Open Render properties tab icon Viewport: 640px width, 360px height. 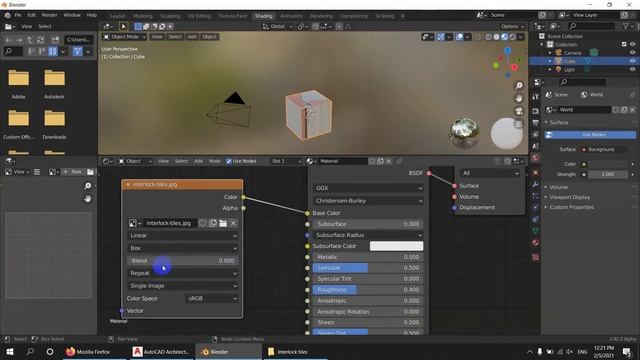coord(536,111)
